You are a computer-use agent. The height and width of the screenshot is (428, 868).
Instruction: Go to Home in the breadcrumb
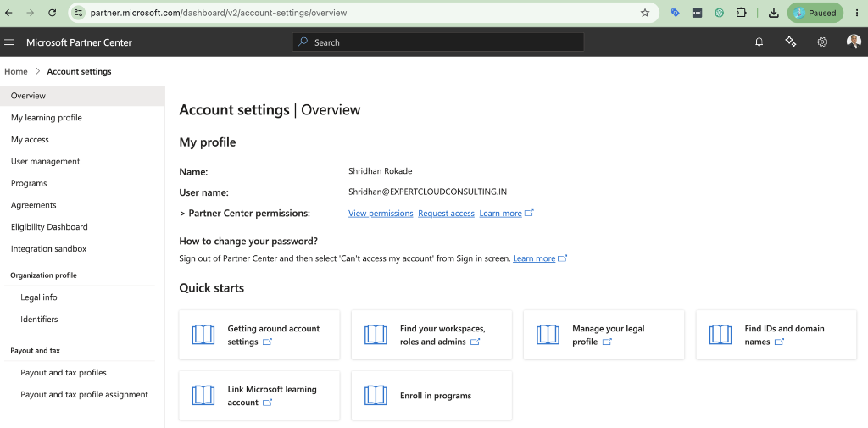pyautogui.click(x=16, y=71)
